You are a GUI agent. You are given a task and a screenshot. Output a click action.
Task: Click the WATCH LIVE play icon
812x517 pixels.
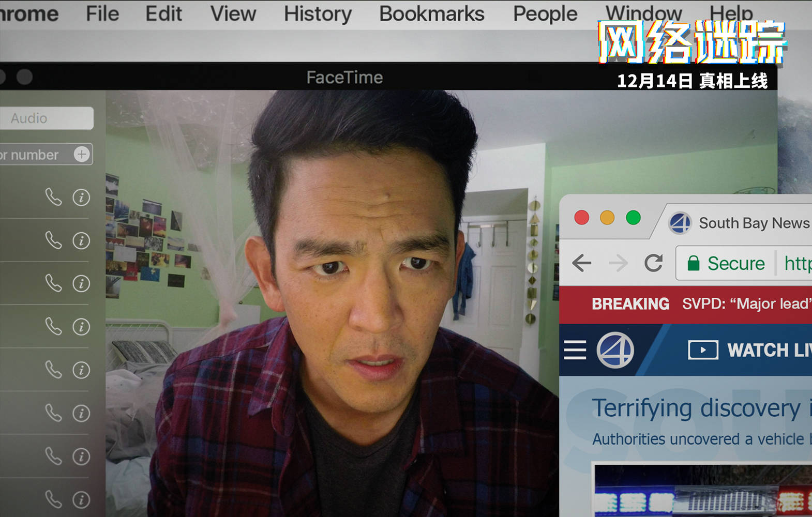tap(703, 350)
